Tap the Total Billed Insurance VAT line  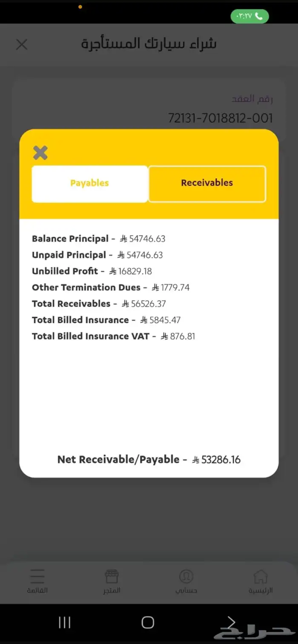(x=113, y=336)
